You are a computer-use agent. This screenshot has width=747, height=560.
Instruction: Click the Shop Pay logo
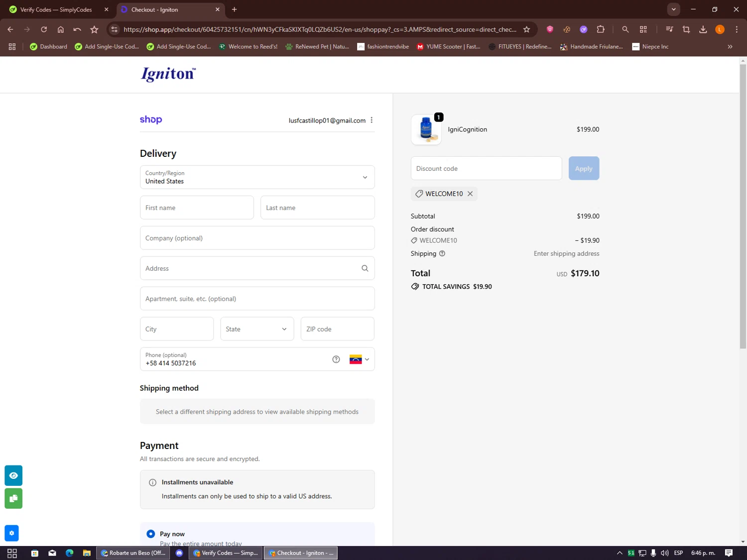pos(151,119)
